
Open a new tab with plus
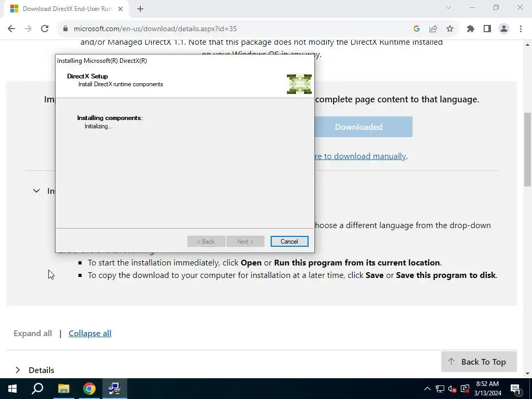point(140,9)
